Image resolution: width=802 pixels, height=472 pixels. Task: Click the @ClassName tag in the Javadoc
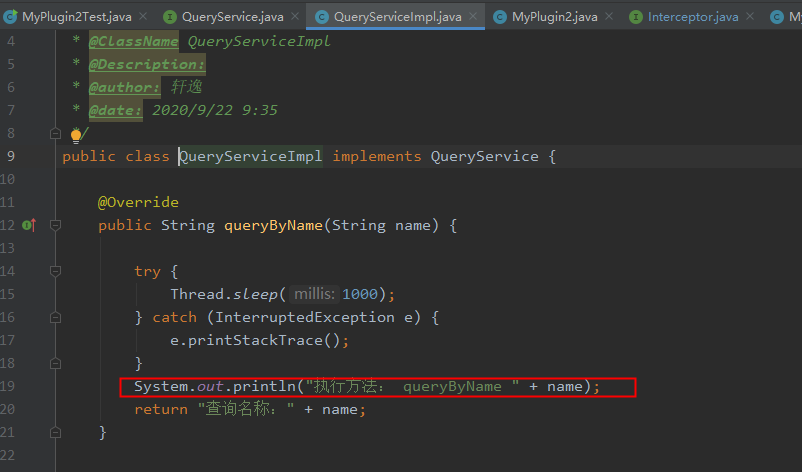pos(133,41)
